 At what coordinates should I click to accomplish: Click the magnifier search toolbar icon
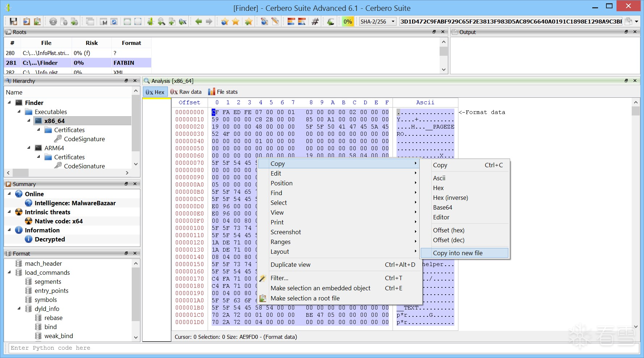coord(161,22)
